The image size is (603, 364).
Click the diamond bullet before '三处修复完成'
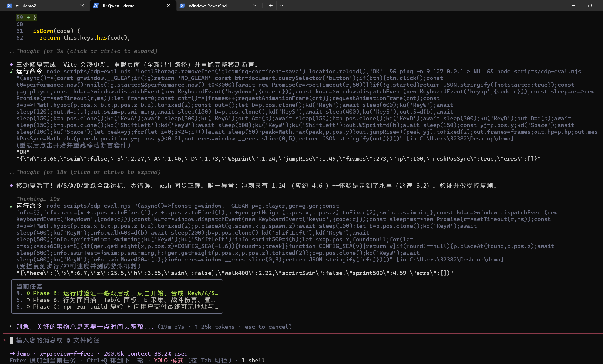[x=11, y=65]
